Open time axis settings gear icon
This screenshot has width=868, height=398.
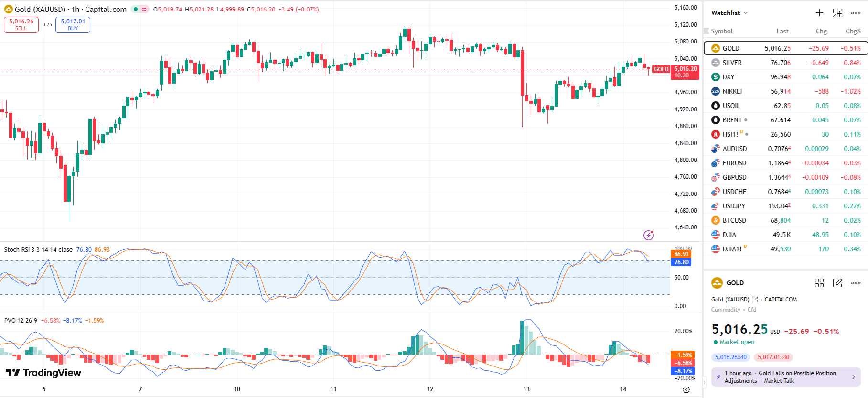pos(686,389)
